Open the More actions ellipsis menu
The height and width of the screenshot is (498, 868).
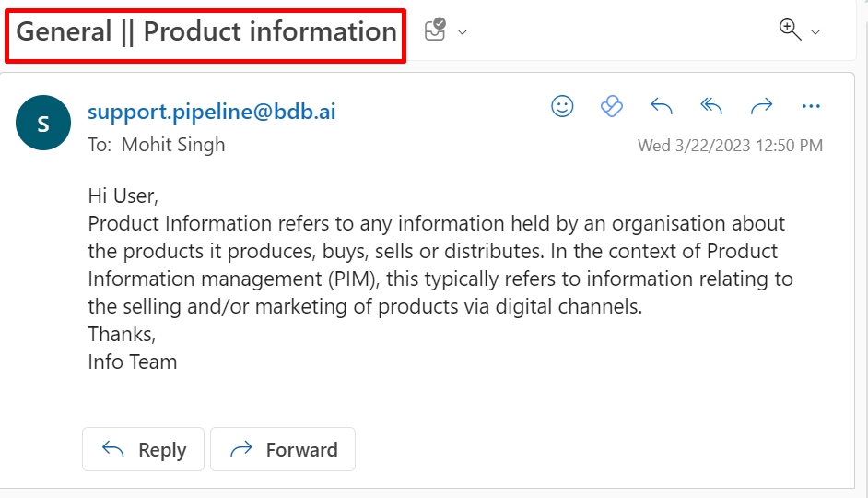point(811,106)
